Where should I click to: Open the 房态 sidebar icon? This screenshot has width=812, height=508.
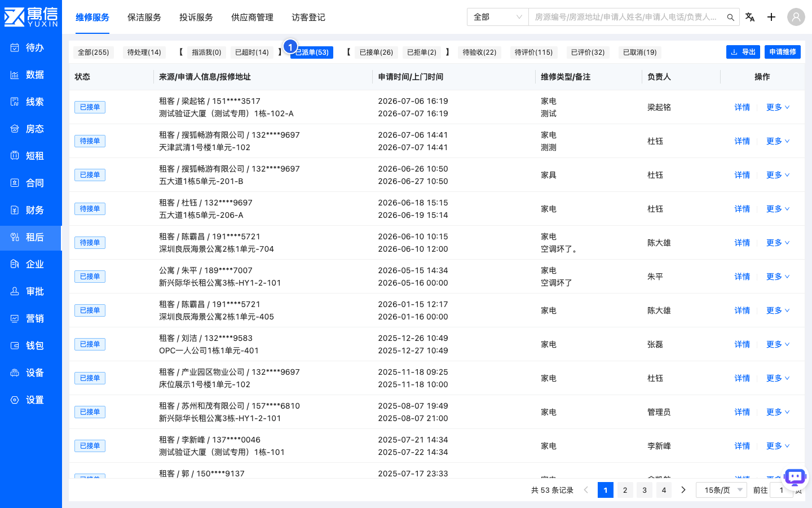(15, 129)
